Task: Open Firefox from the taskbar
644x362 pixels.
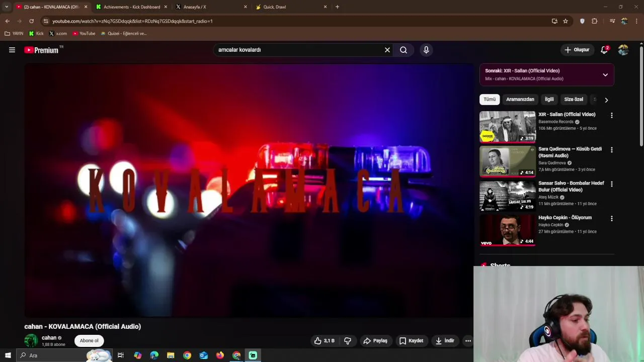Action: (x=220, y=355)
